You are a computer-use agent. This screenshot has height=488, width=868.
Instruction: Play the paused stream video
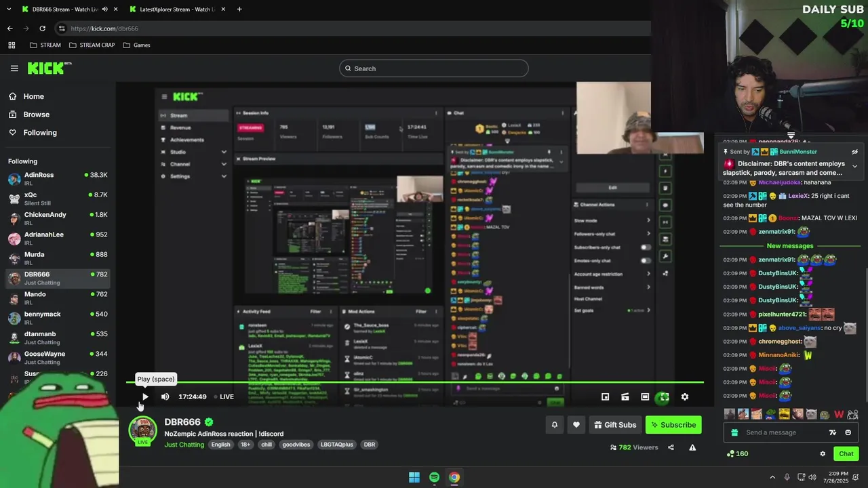coord(144,396)
